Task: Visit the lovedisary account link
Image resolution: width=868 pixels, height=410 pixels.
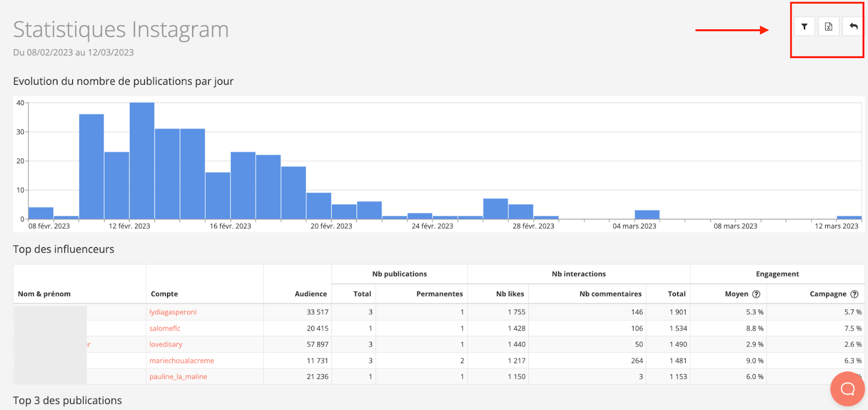Action: coord(166,344)
